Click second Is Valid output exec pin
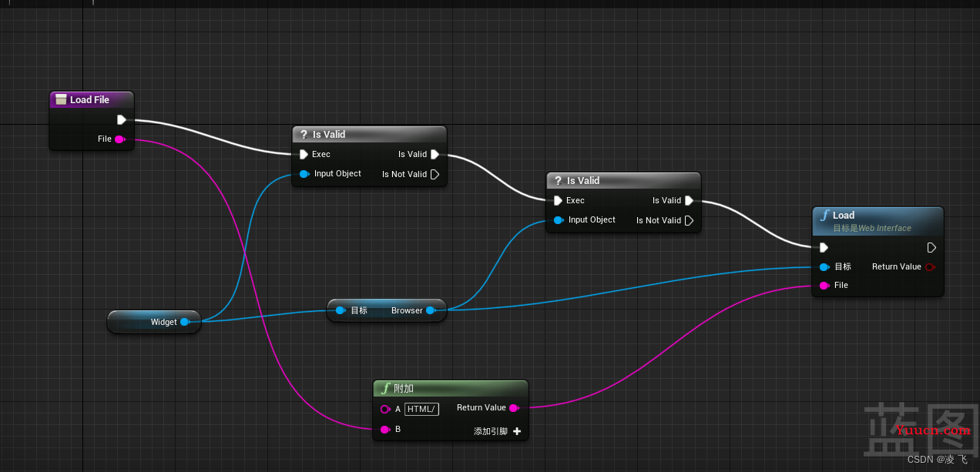 click(x=690, y=200)
